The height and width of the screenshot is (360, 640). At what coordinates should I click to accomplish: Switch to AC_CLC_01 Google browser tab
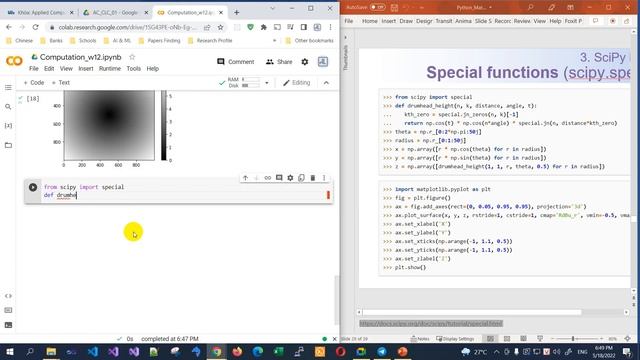point(116,13)
